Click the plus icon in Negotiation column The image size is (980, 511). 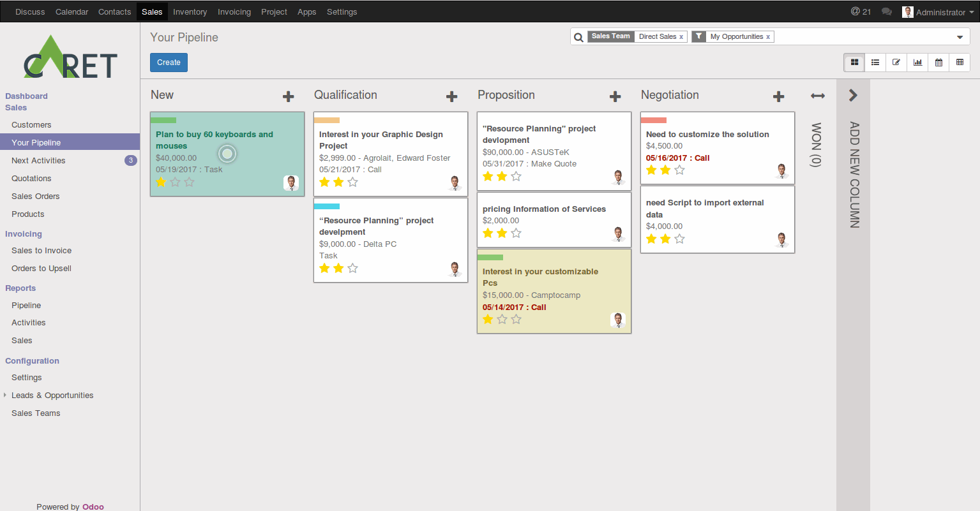(779, 96)
